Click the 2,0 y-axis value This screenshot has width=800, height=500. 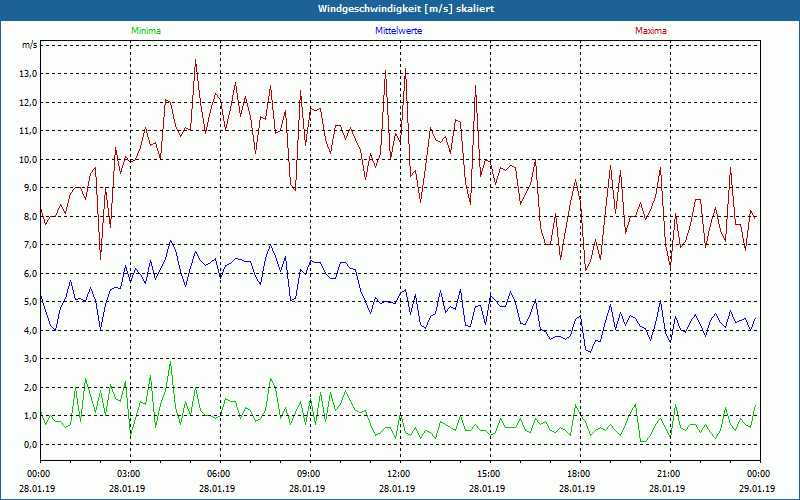pos(31,387)
